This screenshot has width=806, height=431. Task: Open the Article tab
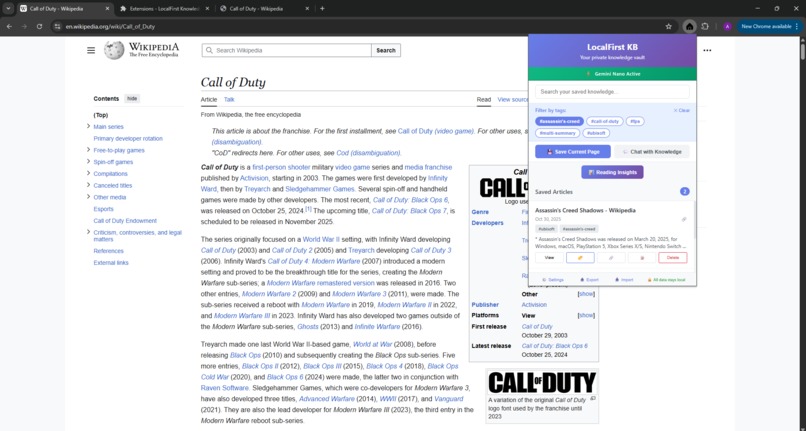click(209, 100)
